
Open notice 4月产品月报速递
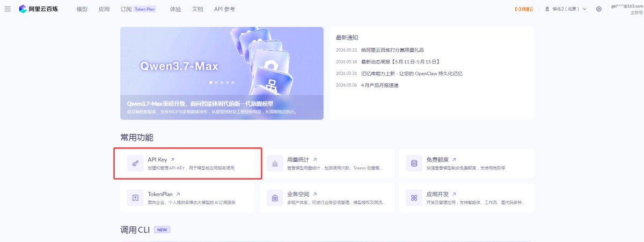point(380,85)
